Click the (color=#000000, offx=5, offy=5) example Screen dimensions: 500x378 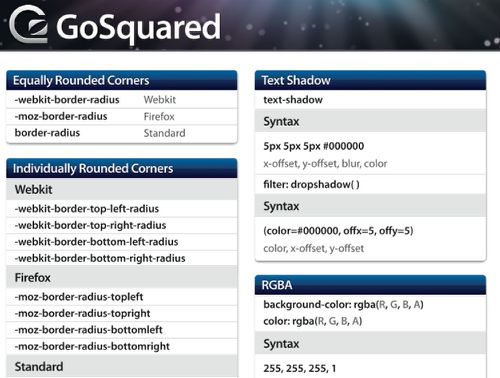coord(338,231)
